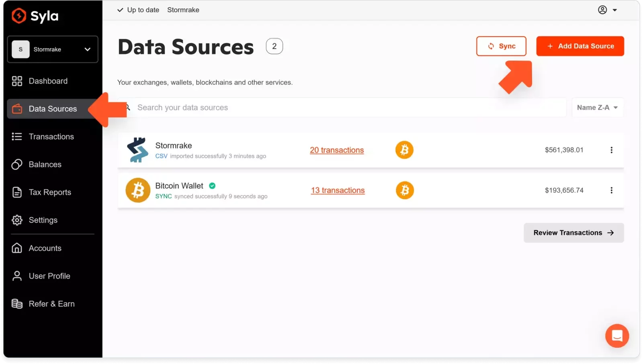643x364 pixels.
Task: Click the Bitcoin icon in Stormrake row
Action: 404,150
